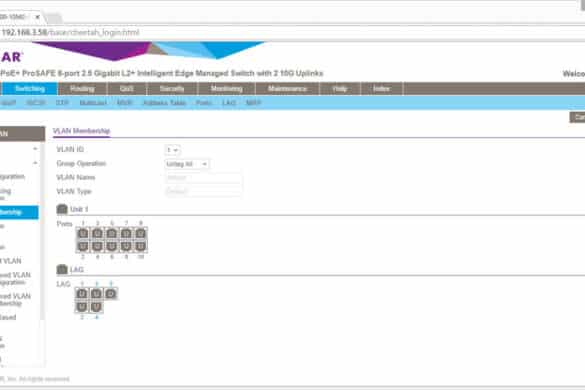Go to the STP submenu
This screenshot has height=390, width=585.
point(62,103)
